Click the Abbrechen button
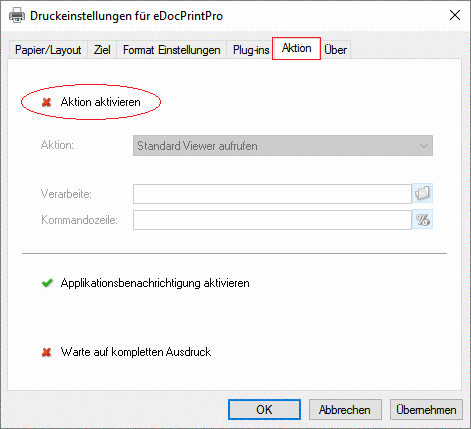This screenshot has width=471, height=429. coord(345,410)
